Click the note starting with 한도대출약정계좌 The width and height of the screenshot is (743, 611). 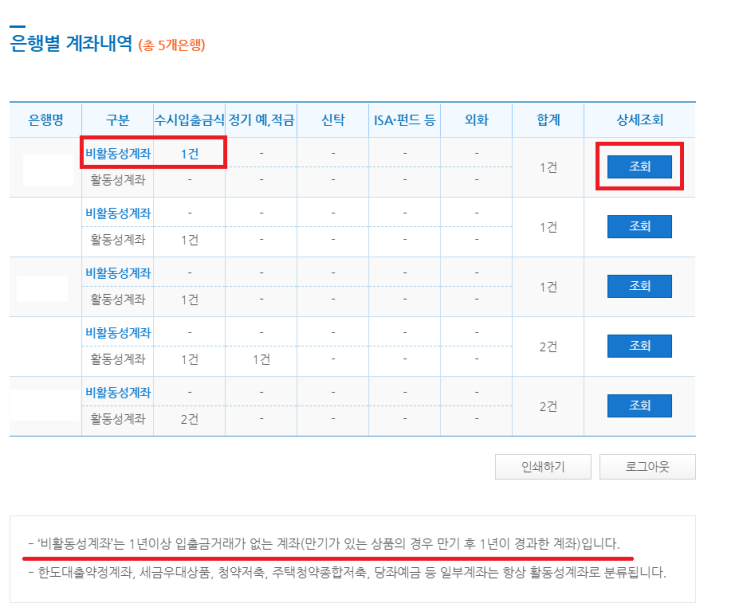(x=347, y=573)
